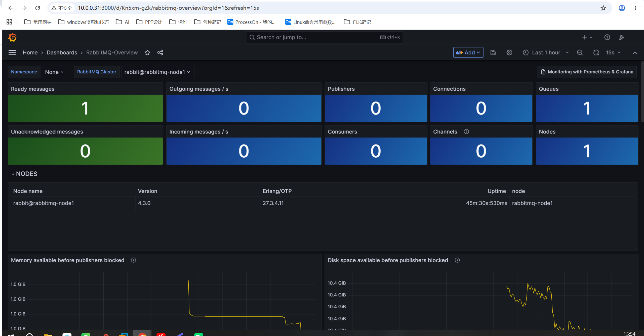Click the Outgoing messages / s panel title

[199, 89]
